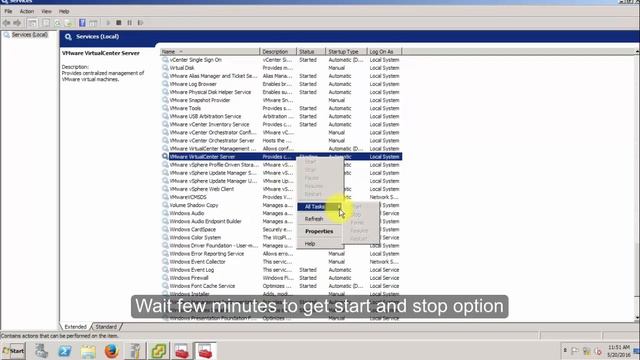The width and height of the screenshot is (640, 360).
Task: Choose Properties in the context menu
Action: 319,231
